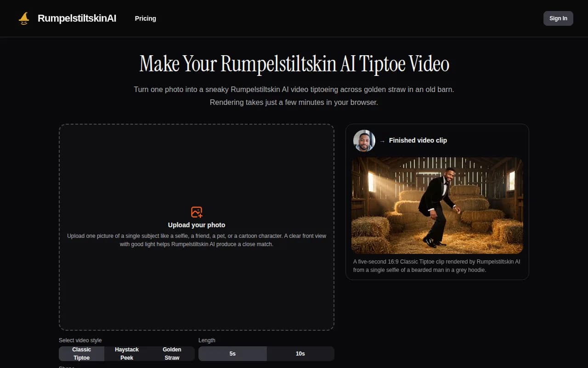The width and height of the screenshot is (588, 368).
Task: Set video length to 10s
Action: click(300, 354)
